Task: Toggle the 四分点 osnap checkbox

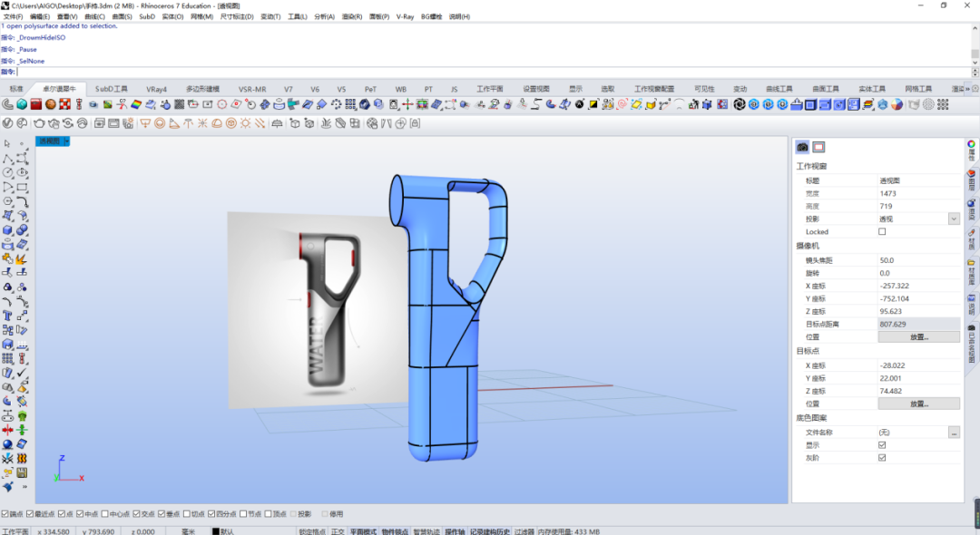Action: click(x=211, y=514)
